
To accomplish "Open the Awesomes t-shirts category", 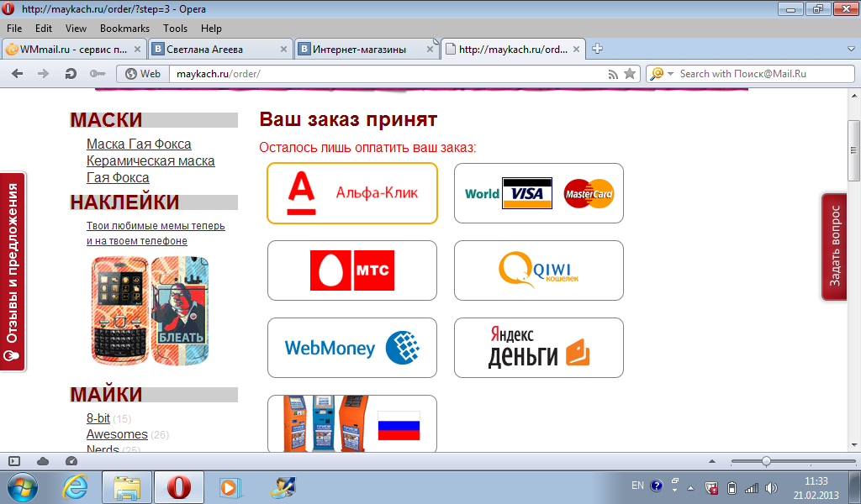I will pos(117,434).
